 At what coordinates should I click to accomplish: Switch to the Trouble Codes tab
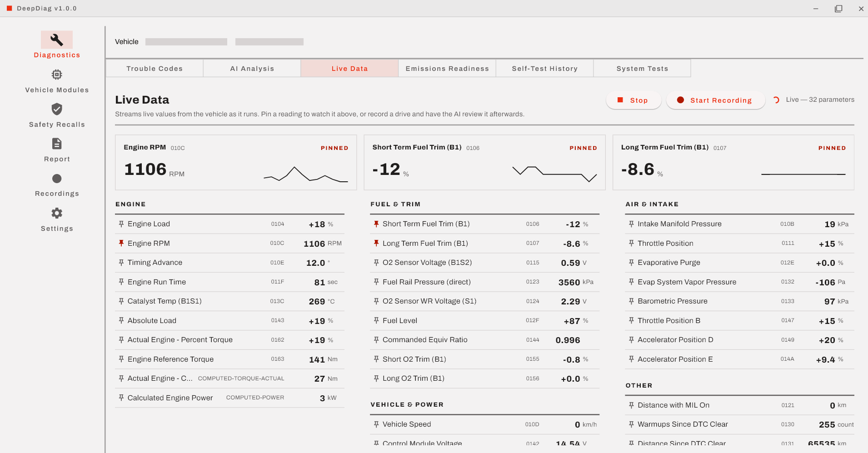click(x=155, y=68)
